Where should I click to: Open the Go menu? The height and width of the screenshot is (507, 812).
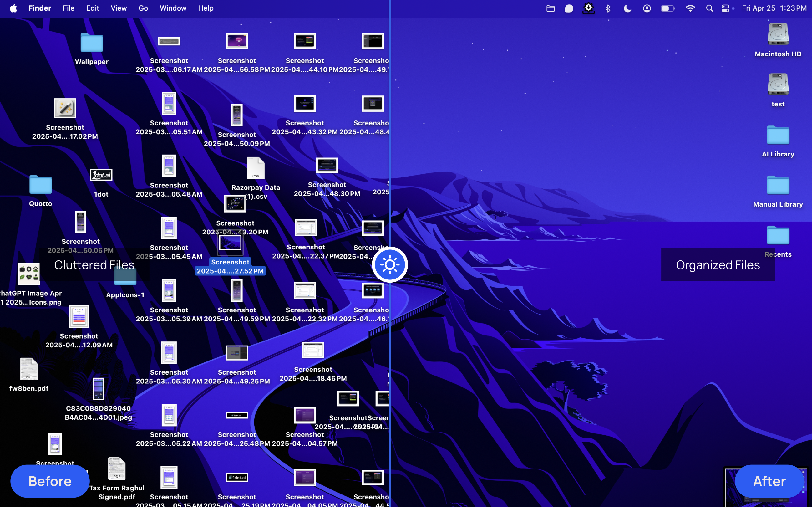point(143,8)
